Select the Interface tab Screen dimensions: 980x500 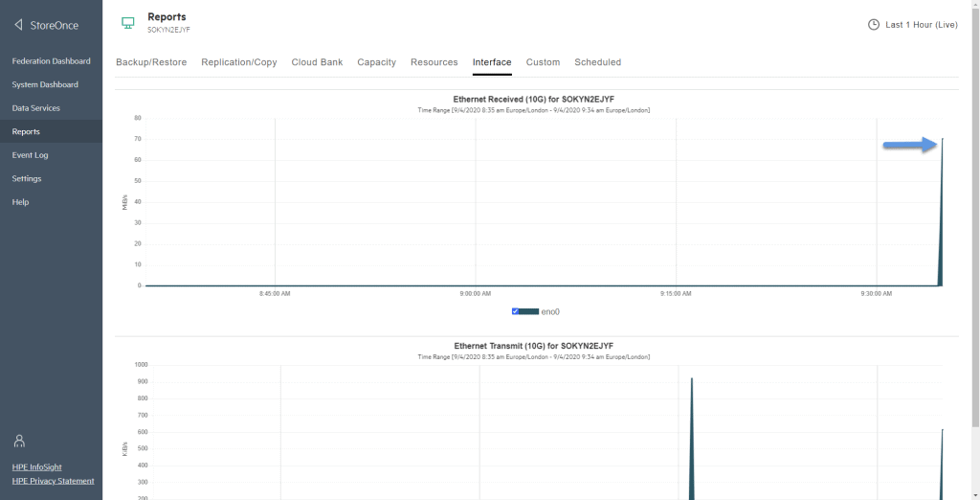(x=492, y=62)
